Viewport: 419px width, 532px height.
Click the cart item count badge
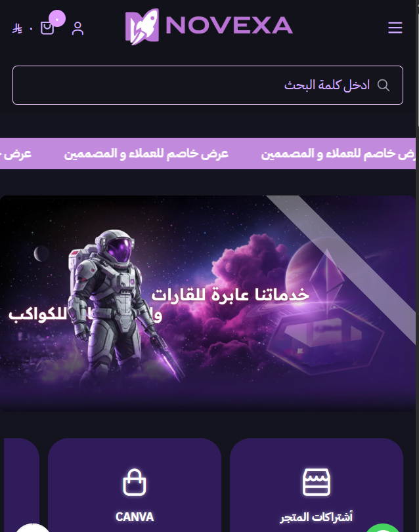click(x=57, y=18)
